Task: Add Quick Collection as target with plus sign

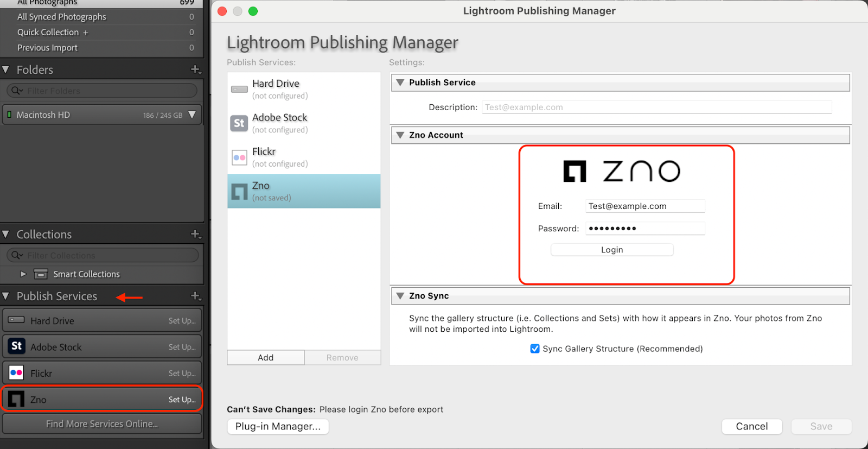Action: click(x=85, y=33)
